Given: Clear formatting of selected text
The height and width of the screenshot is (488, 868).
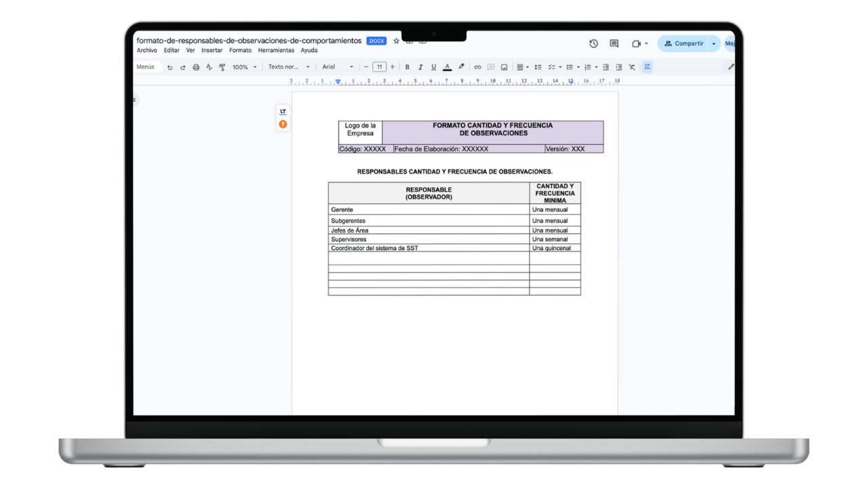Looking at the screenshot, I should (x=632, y=67).
